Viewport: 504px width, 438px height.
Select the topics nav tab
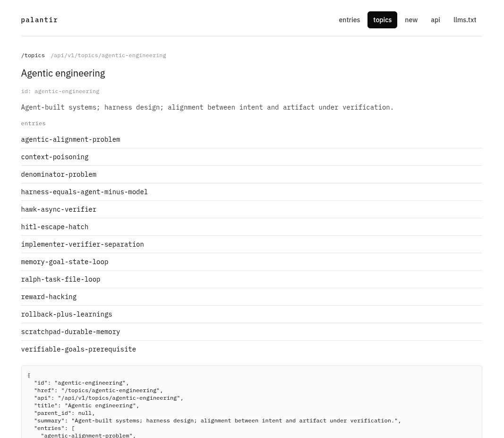382,20
